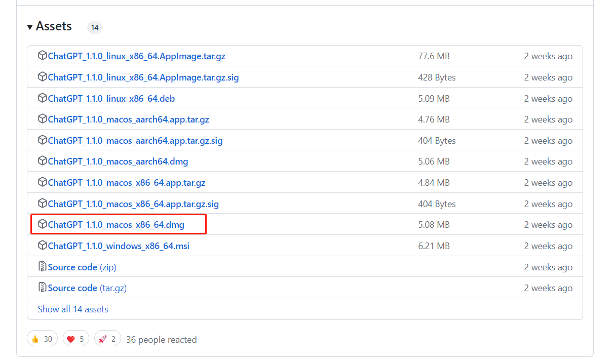615x364 pixels.
Task: Click the zip file icon beside Source code (zip)
Action: click(43, 266)
